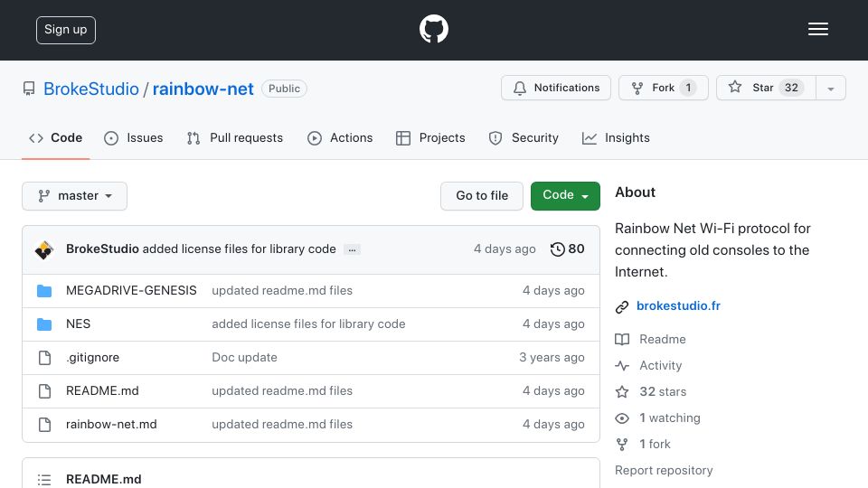The image size is (868, 488).
Task: Open the Activity link
Action: click(660, 366)
